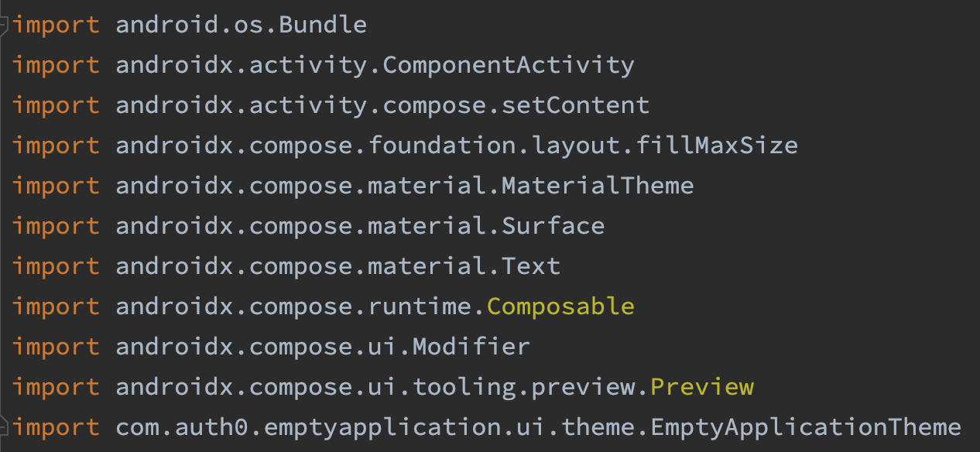Click the import keyword before com.auth0
The image size is (980, 452).
click(x=56, y=426)
